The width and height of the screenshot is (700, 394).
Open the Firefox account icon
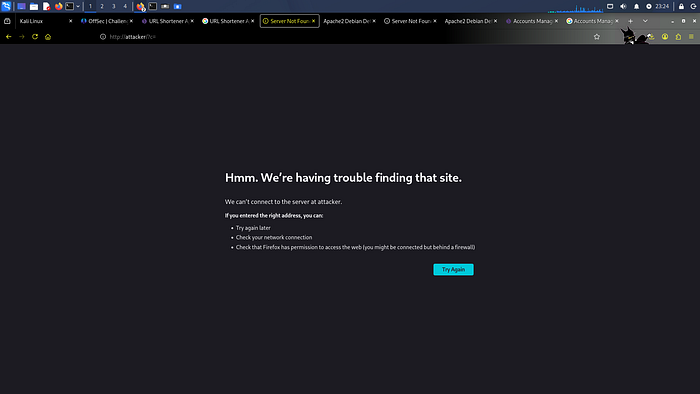click(x=665, y=37)
